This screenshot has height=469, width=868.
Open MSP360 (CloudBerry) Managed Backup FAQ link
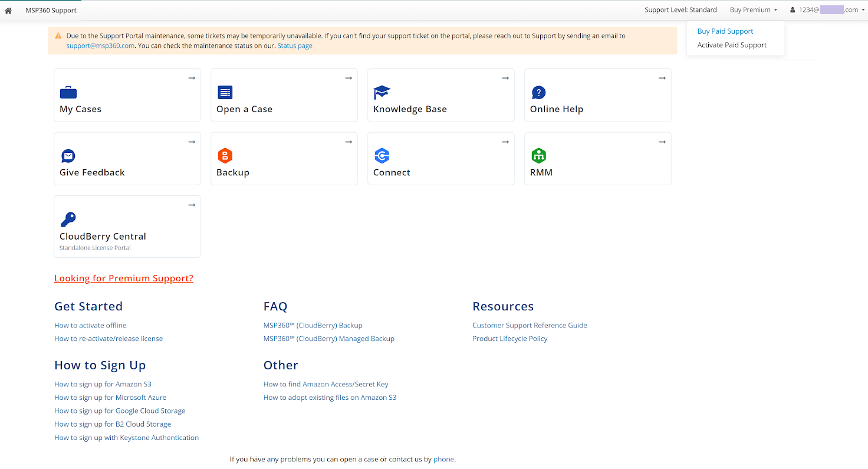329,339
